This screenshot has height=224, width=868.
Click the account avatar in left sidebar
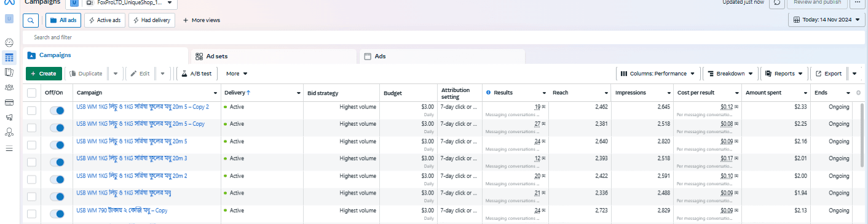point(9,18)
